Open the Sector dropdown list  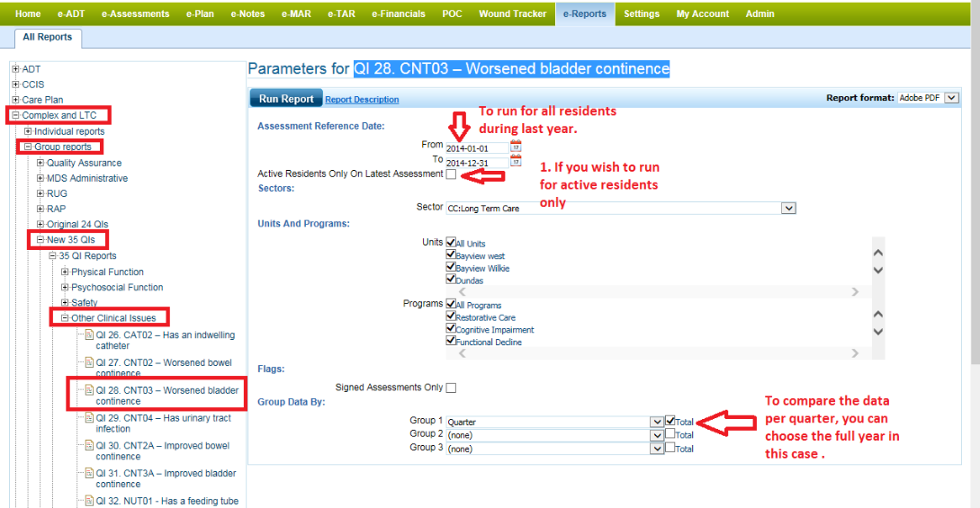coord(788,208)
